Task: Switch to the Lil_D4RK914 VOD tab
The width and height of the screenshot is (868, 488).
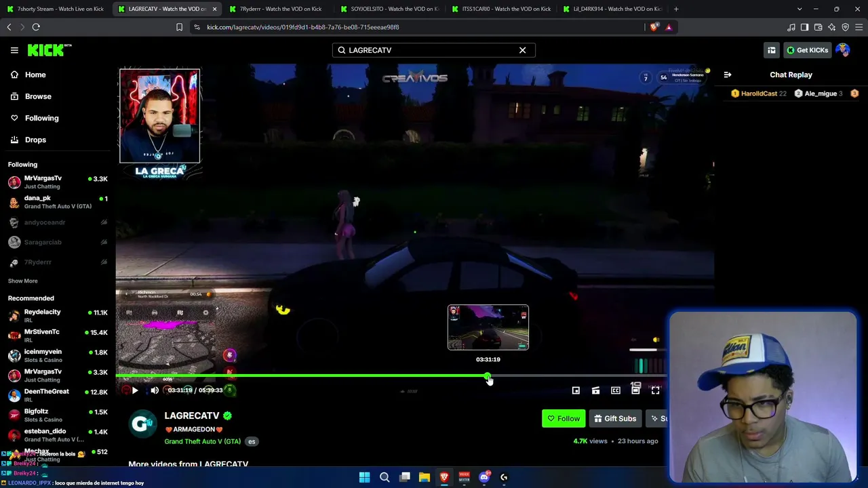Action: pos(612,9)
